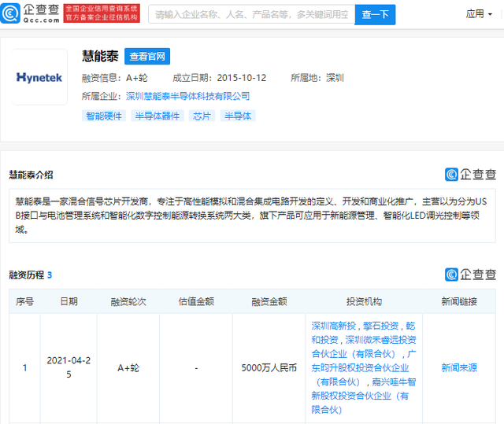Open the 深圳高新投 investor link

[x=334, y=326]
